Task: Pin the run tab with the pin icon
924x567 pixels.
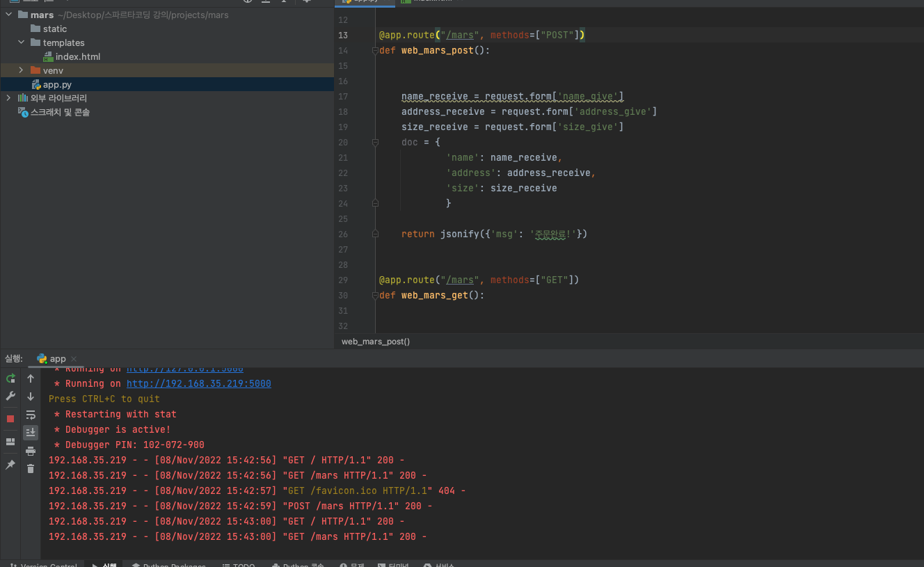Action: [10, 465]
